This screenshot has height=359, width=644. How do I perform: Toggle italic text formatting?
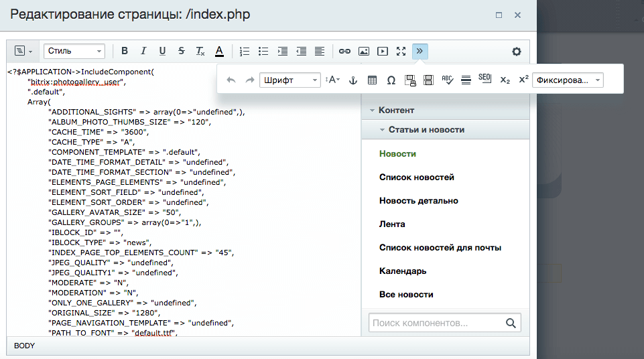pyautogui.click(x=143, y=51)
